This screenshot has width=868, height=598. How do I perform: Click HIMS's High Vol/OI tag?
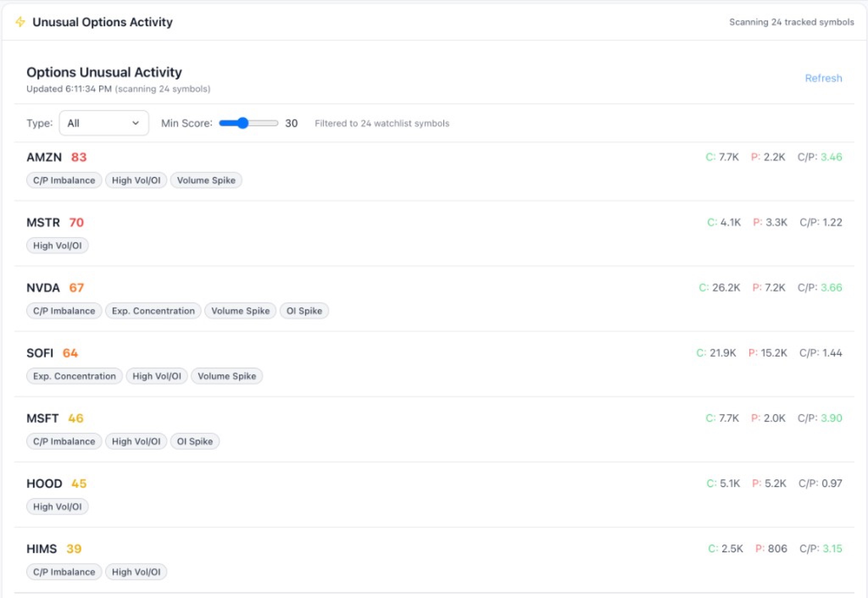[x=136, y=572]
